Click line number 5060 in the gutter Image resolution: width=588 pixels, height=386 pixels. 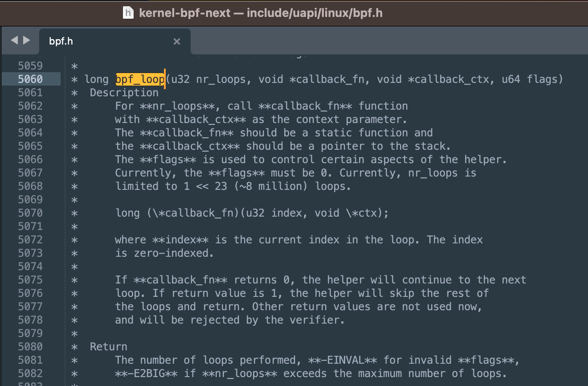tap(30, 79)
